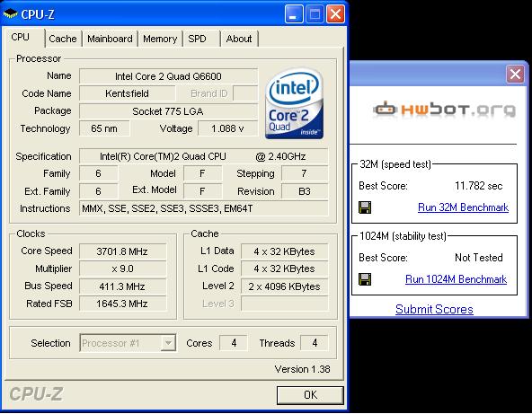Click the L1 Data value 4 x 32 KBytes
This screenshot has width=532, height=414.
[284, 251]
